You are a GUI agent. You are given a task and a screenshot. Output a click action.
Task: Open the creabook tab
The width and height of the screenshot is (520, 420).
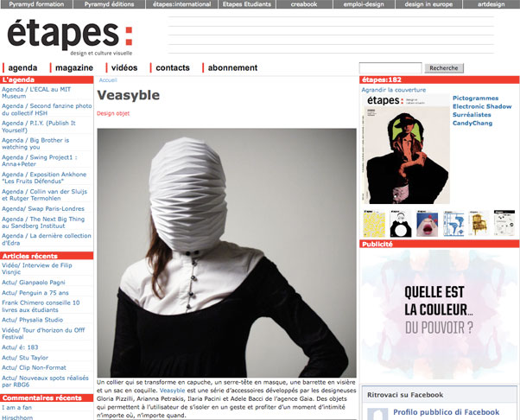[304, 4]
